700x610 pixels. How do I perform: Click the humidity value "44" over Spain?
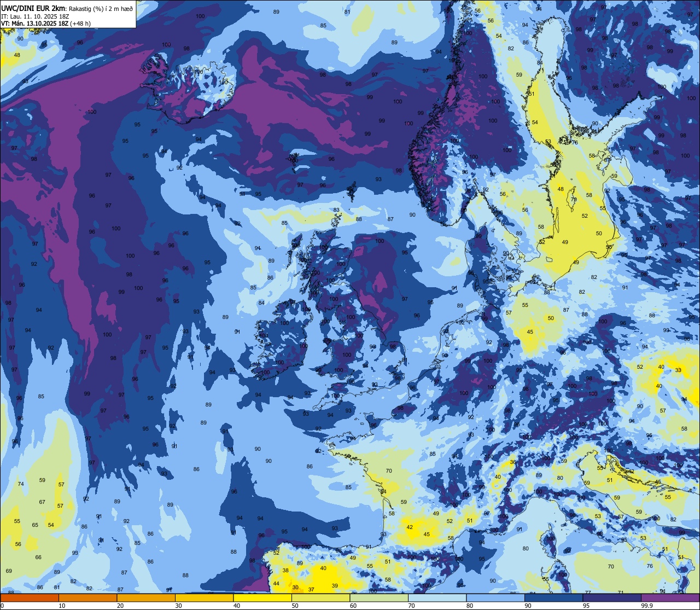coord(276,584)
